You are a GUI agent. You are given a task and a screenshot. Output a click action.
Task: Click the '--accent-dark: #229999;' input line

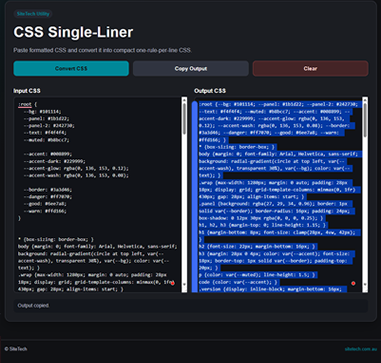(x=54, y=161)
